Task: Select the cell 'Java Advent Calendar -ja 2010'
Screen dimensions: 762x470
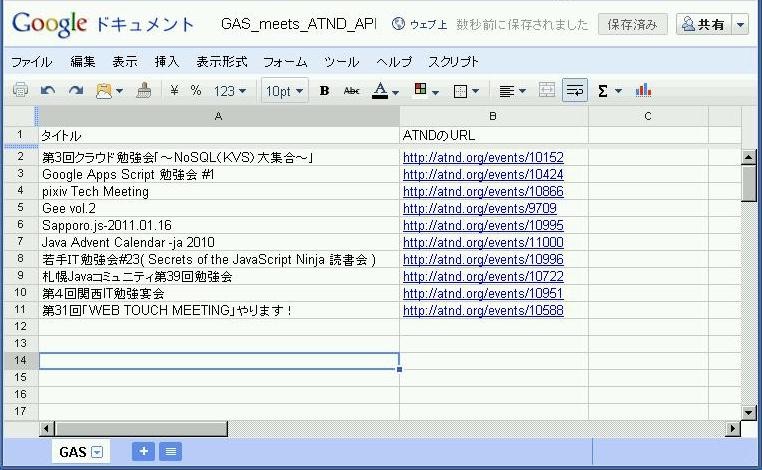Action: pyautogui.click(x=219, y=243)
